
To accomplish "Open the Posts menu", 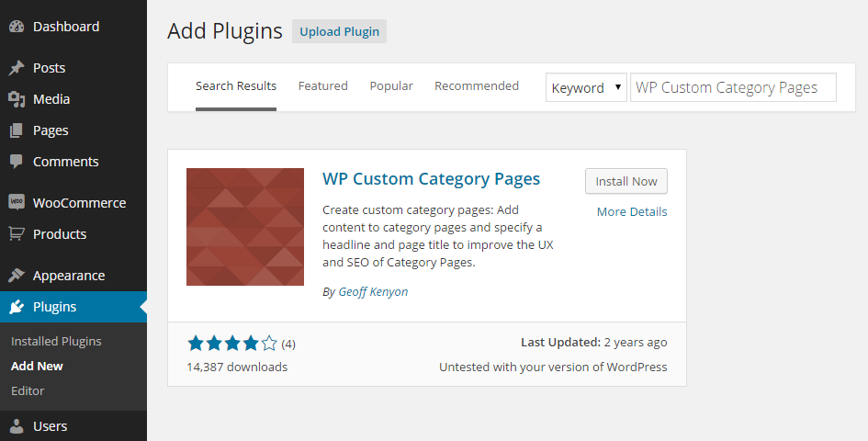I will tap(49, 68).
